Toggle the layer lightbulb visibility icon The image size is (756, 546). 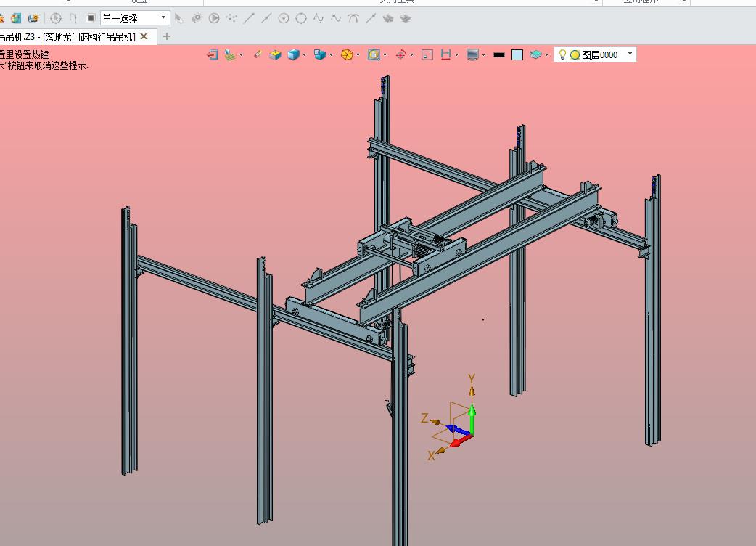(562, 54)
